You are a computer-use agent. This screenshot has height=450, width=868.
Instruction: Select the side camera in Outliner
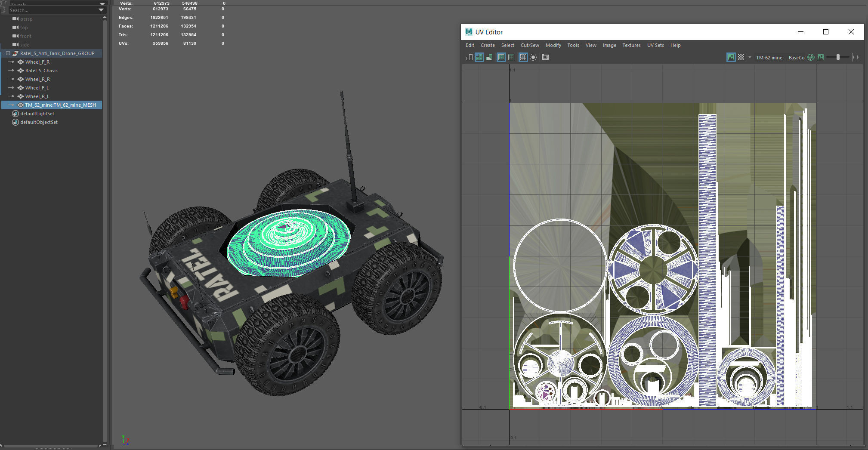point(25,45)
